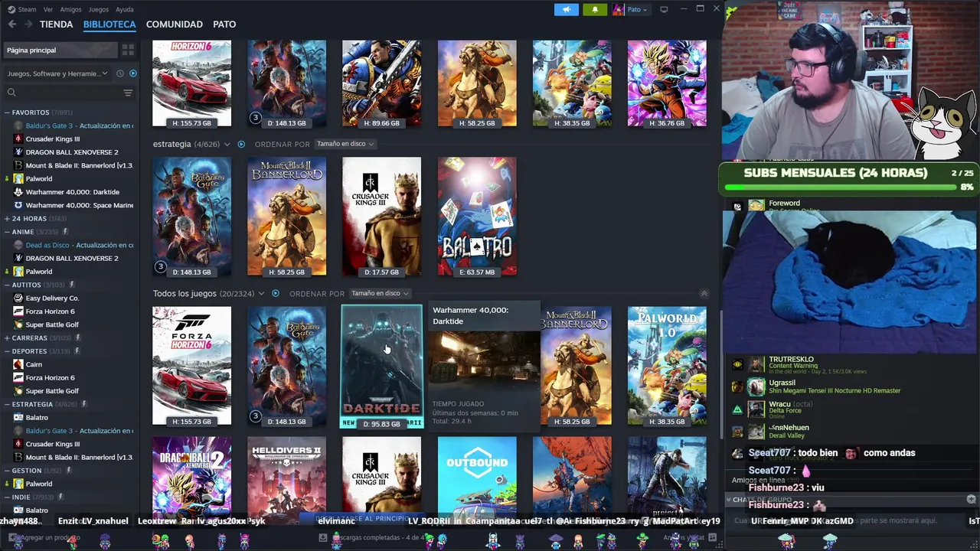The width and height of the screenshot is (980, 551).
Task: Click the Big Picture monitor icon
Action: coord(664,9)
